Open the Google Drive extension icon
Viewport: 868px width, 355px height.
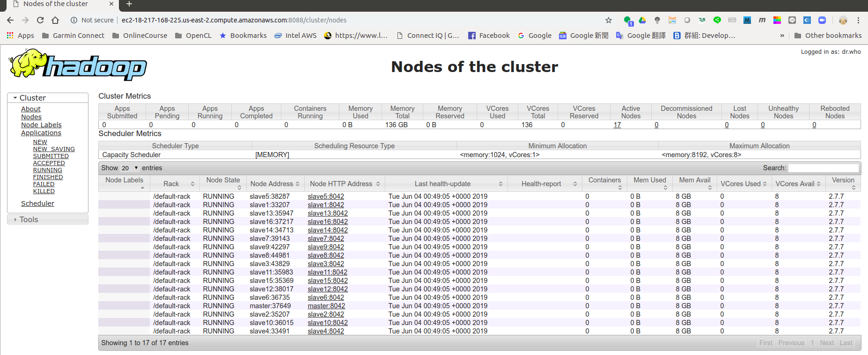pos(642,20)
